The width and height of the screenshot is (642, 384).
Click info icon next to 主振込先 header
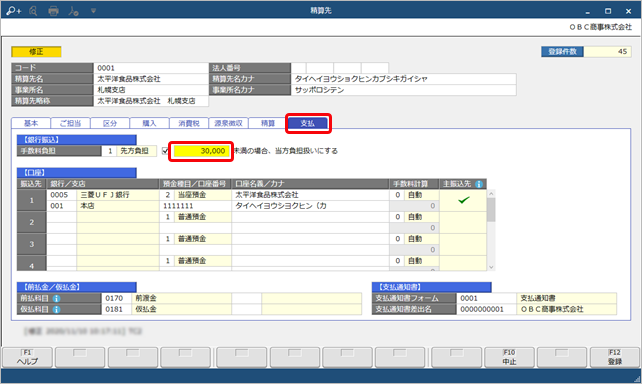(478, 184)
